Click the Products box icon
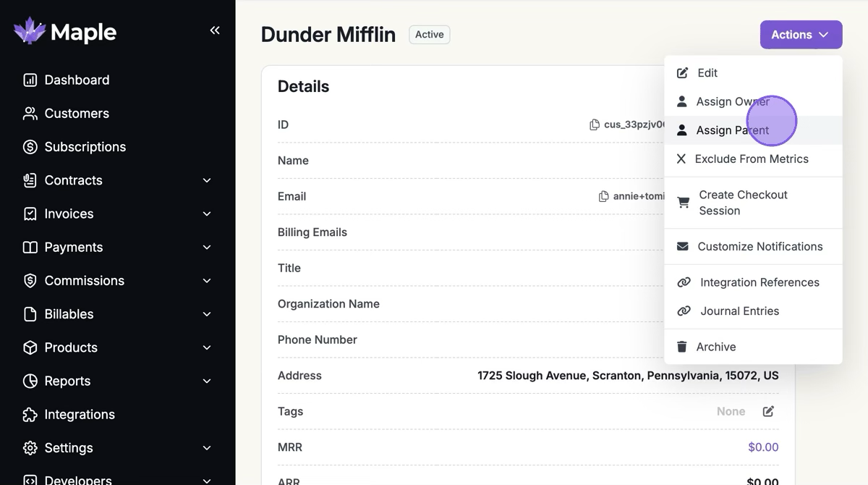 point(30,347)
